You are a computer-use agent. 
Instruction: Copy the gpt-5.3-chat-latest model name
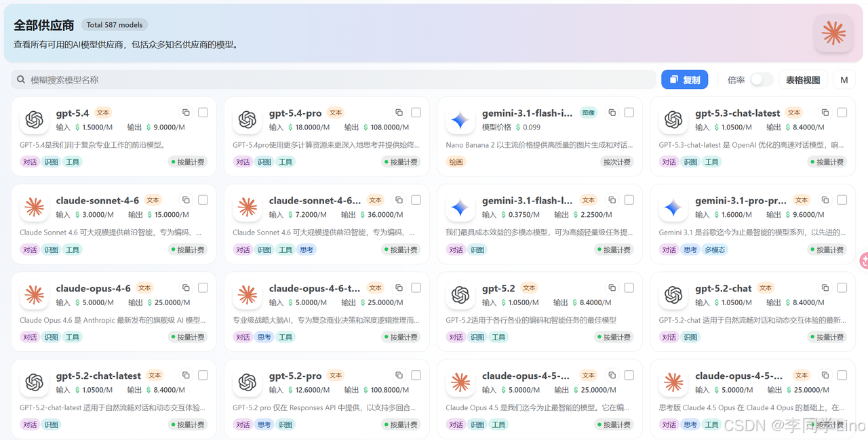(825, 113)
